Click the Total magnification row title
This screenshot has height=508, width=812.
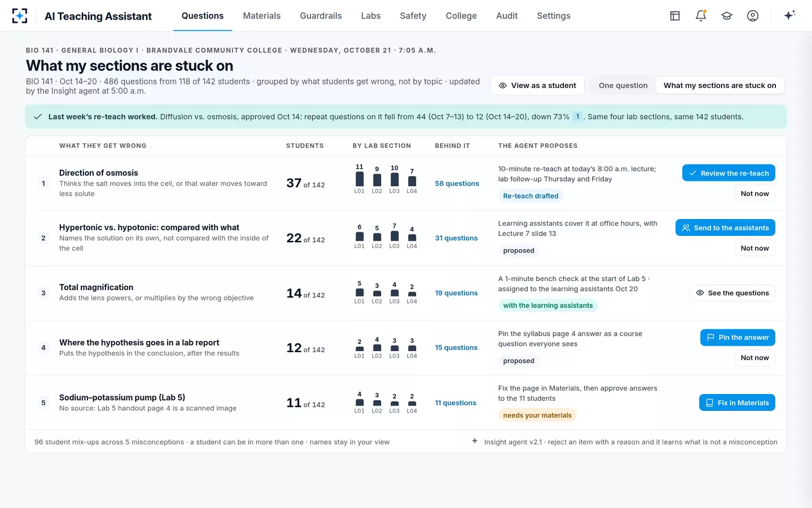coord(96,287)
